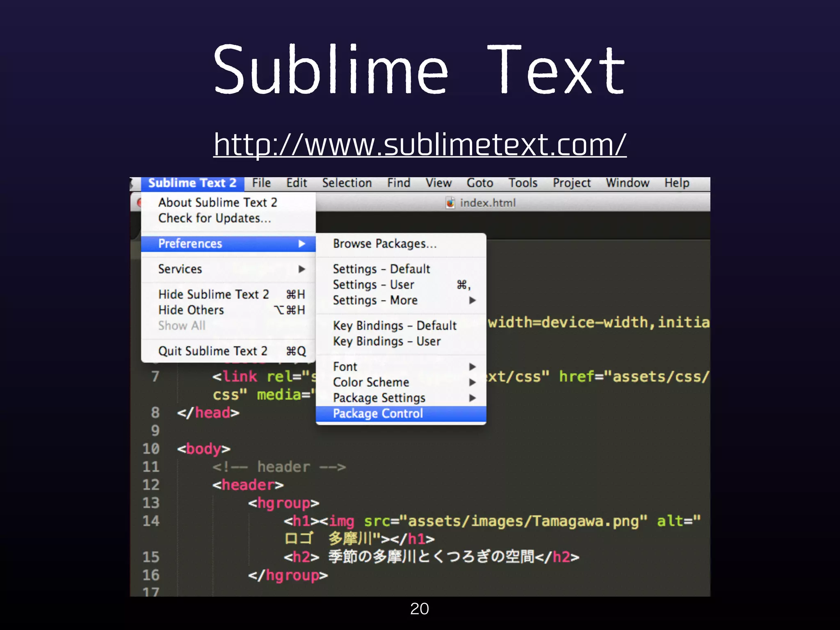Click the index.html window title
The image size is (840, 630).
(x=488, y=203)
